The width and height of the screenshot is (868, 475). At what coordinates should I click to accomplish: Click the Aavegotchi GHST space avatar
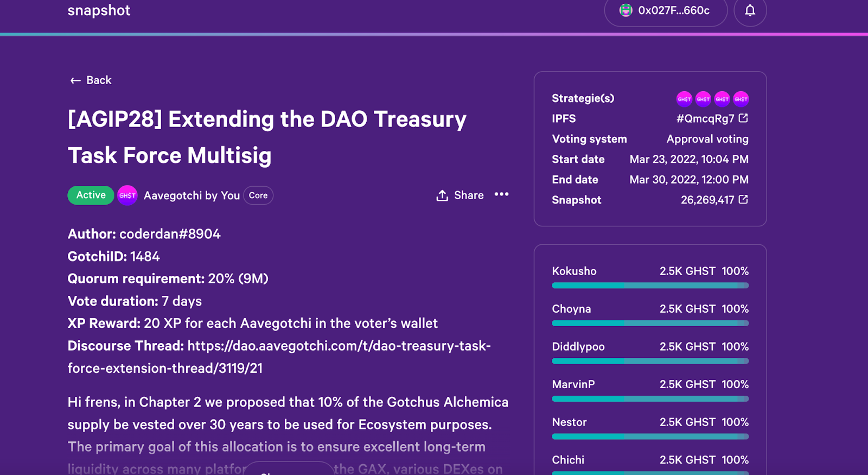tap(127, 195)
